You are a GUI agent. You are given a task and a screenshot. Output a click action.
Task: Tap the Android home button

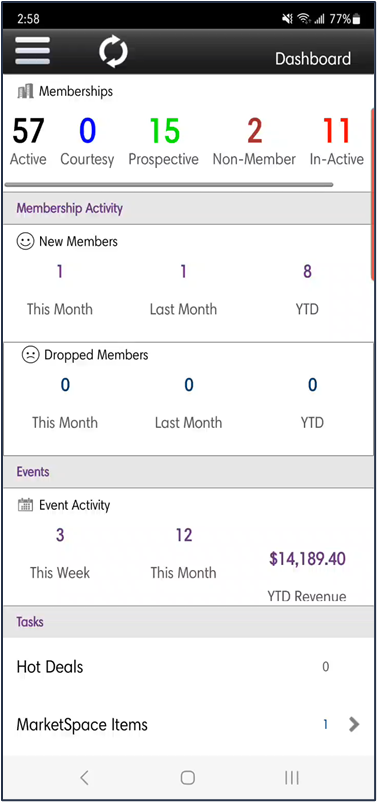(x=188, y=778)
